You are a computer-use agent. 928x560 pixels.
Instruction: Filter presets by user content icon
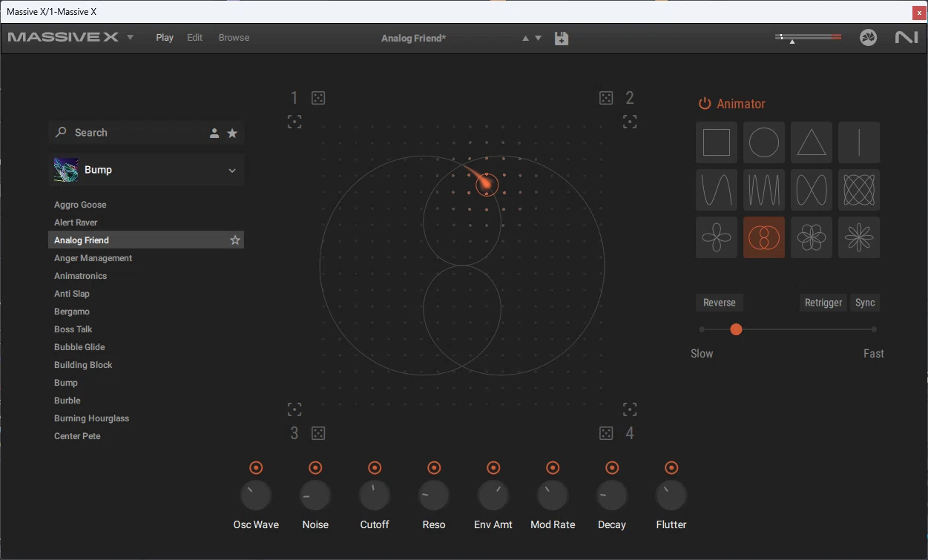point(214,133)
